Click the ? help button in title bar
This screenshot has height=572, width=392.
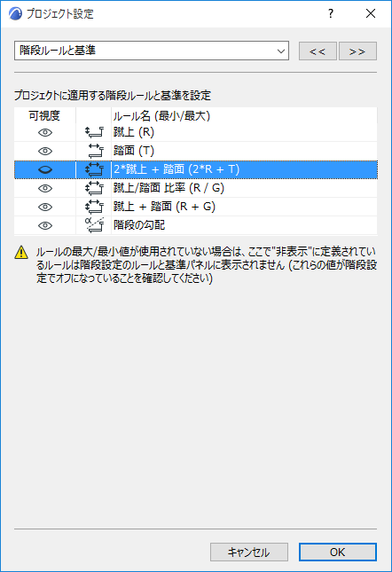(x=331, y=13)
